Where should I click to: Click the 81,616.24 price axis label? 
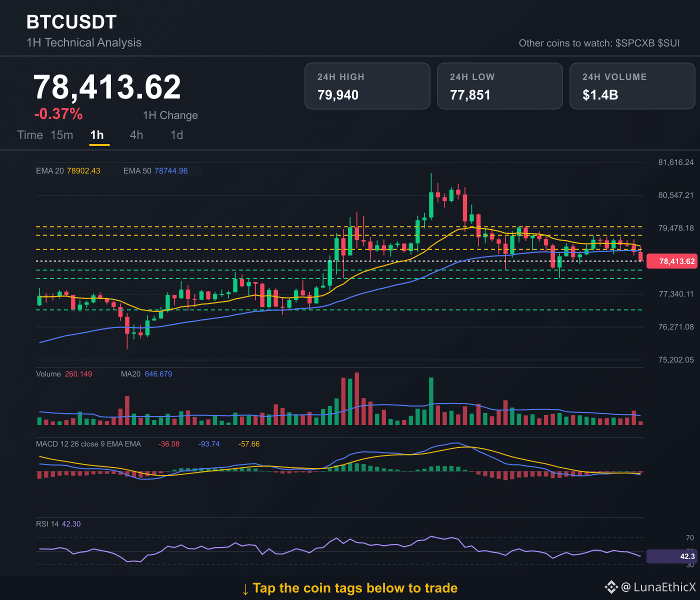pyautogui.click(x=676, y=162)
